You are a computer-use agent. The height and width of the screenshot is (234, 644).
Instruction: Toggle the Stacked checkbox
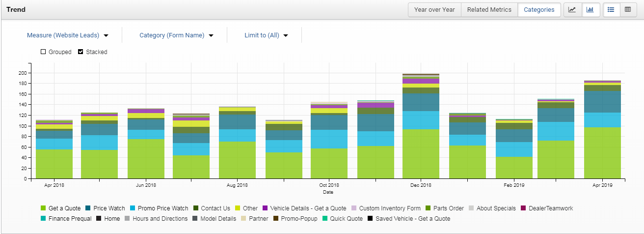80,52
